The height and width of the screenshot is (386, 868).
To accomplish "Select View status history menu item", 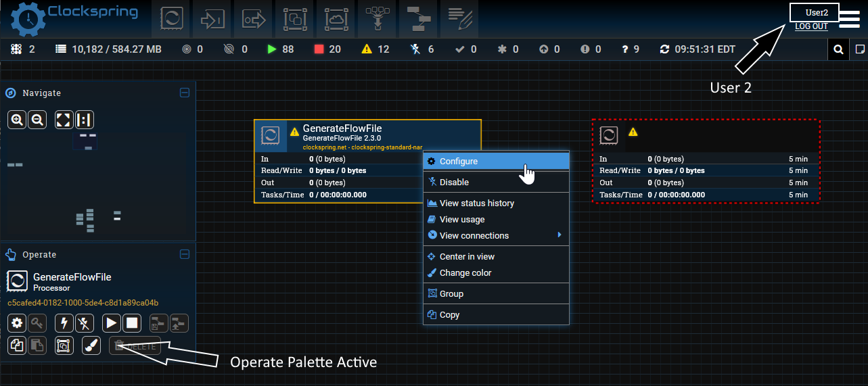I will 496,203.
